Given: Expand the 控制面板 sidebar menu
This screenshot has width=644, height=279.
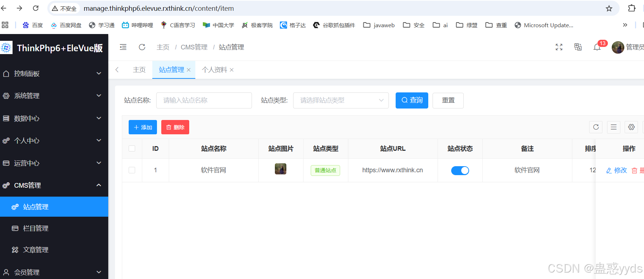Looking at the screenshot, I should pyautogui.click(x=54, y=73).
